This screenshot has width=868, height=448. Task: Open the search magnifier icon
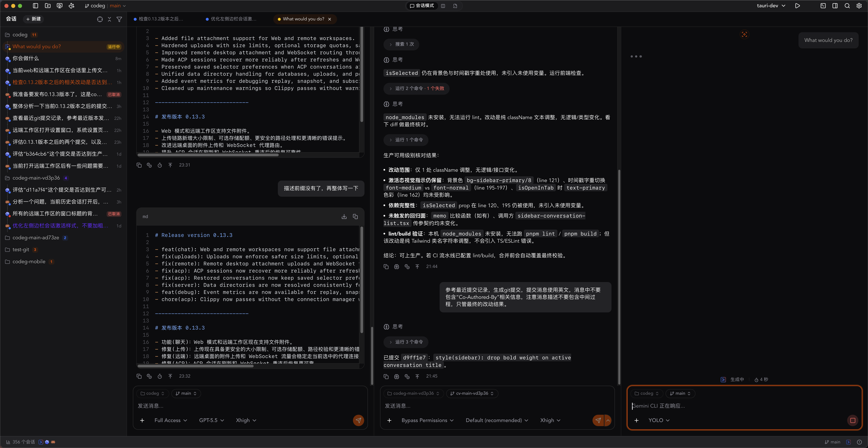(x=847, y=6)
